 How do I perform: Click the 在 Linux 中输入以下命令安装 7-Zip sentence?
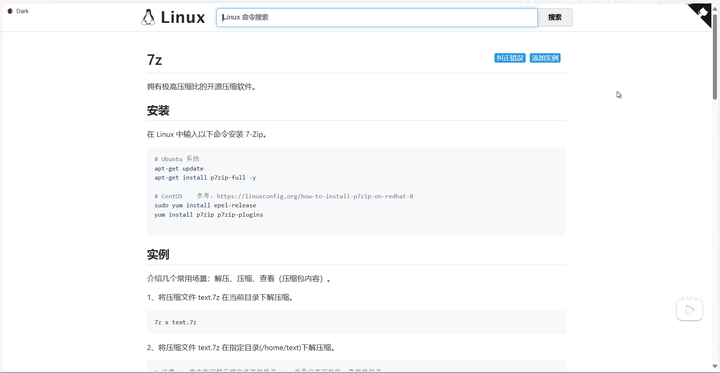[207, 135]
